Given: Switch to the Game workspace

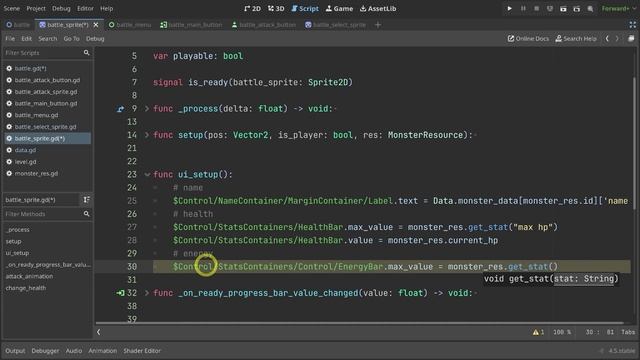Looking at the screenshot, I should 339,8.
